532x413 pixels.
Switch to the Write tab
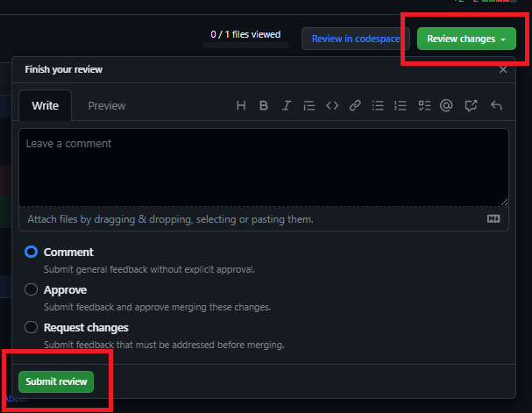(46, 106)
